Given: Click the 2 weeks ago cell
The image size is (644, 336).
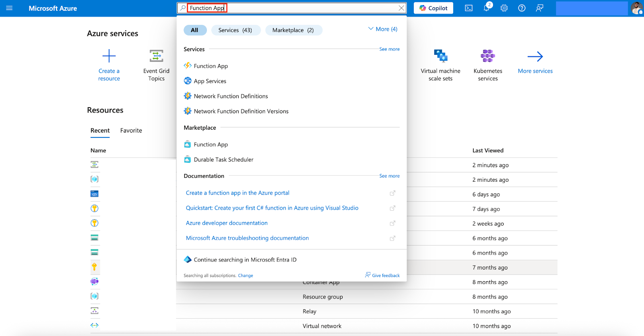Looking at the screenshot, I should pos(488,224).
